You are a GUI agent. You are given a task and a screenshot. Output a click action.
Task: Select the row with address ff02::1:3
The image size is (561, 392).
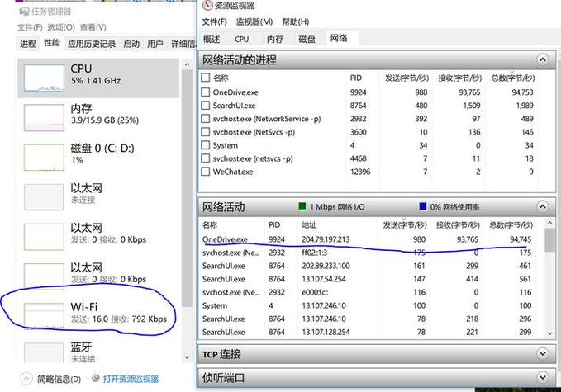(x=367, y=253)
